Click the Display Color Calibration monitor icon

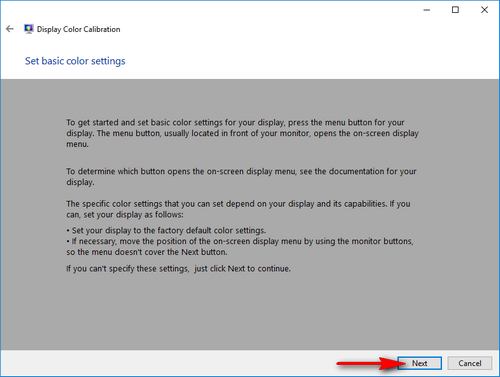[x=29, y=29]
